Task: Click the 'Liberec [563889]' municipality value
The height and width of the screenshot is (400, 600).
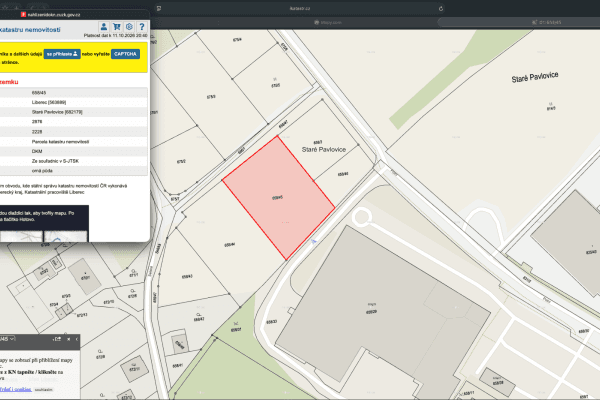Action: [x=49, y=102]
